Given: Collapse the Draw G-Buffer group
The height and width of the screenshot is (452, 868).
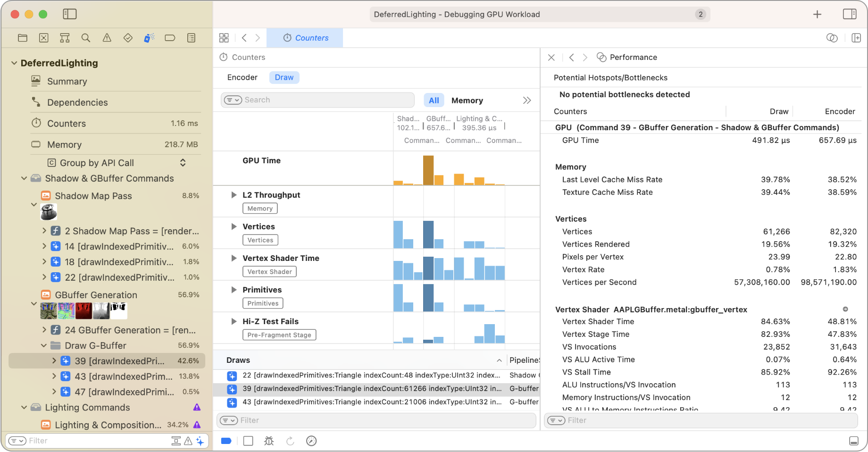Looking at the screenshot, I should point(44,345).
